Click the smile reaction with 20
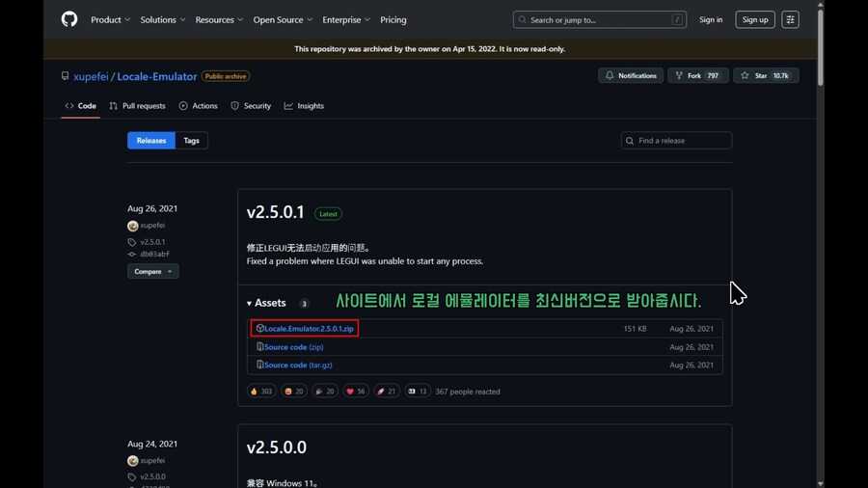 [293, 392]
